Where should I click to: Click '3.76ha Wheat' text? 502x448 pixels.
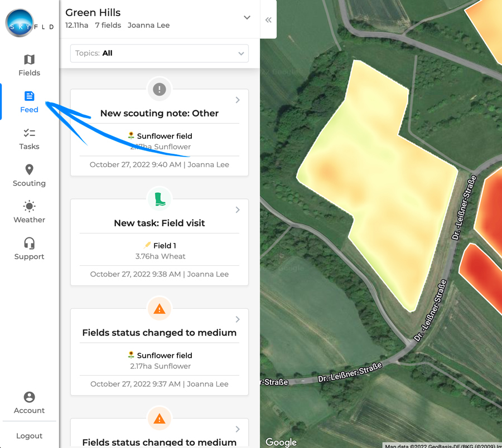click(161, 256)
